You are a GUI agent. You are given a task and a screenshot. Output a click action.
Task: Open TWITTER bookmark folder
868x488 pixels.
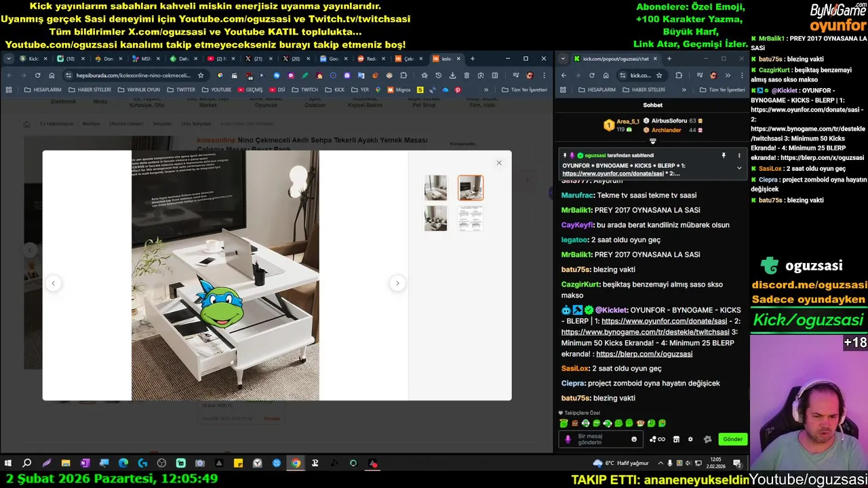(x=180, y=89)
